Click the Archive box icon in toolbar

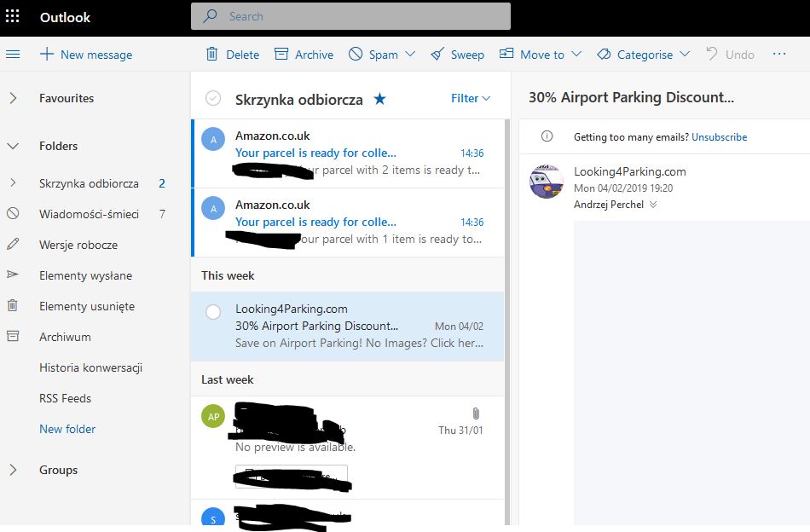(x=281, y=54)
